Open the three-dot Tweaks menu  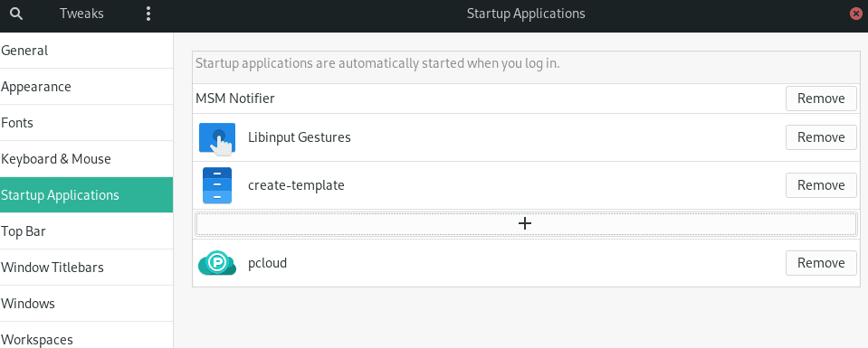tap(148, 14)
